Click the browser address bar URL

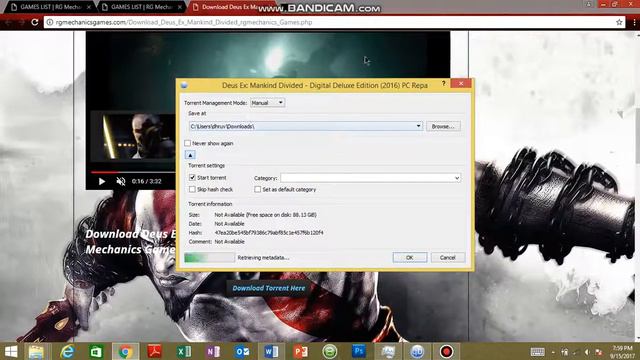pyautogui.click(x=184, y=22)
